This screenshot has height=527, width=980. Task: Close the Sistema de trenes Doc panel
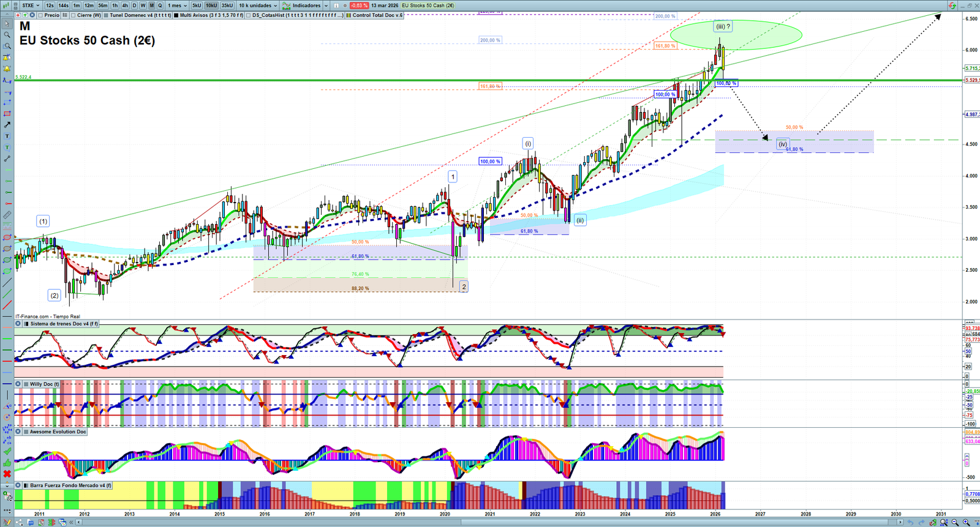pos(18,324)
